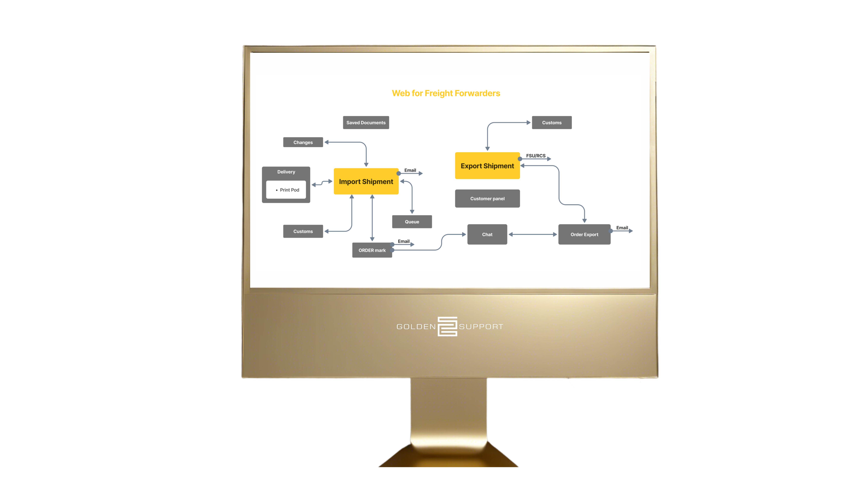The image size is (868, 488).
Task: Click the Order Export node
Action: (x=584, y=234)
